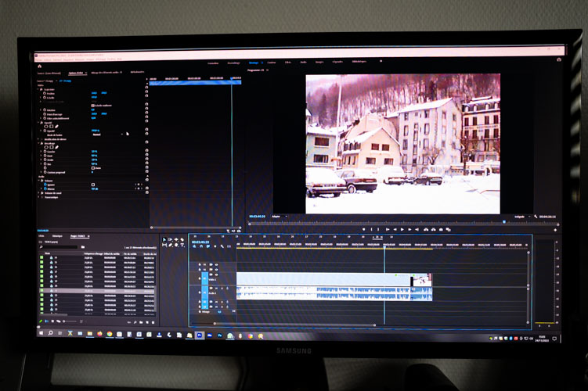Select the Ripple Edit tool
The image size is (588, 391).
tap(176, 239)
